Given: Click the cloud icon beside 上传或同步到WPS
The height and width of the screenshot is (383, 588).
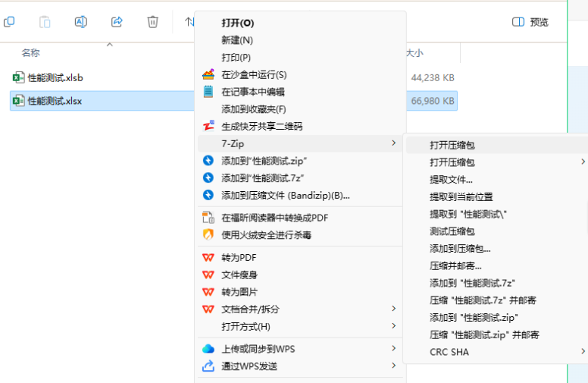Looking at the screenshot, I should pyautogui.click(x=208, y=349).
